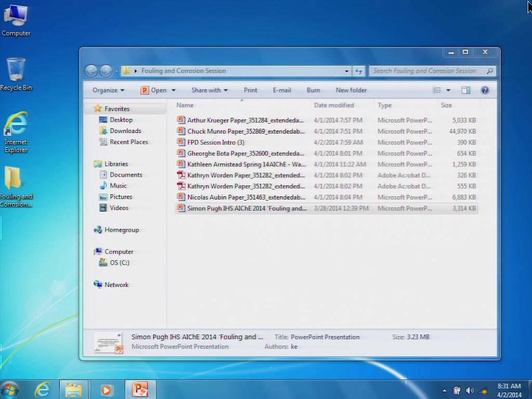Open the volume speaker icon in tray
The image size is (532, 399).
[470, 391]
